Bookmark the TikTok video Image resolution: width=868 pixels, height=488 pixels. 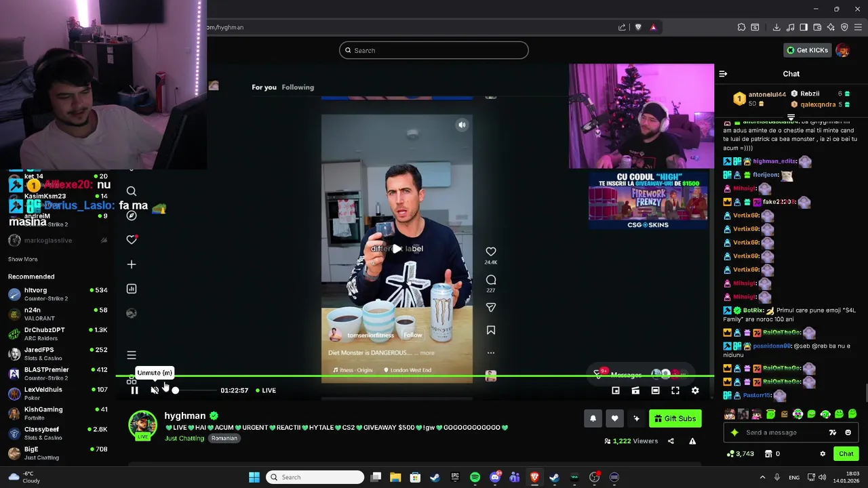491,330
